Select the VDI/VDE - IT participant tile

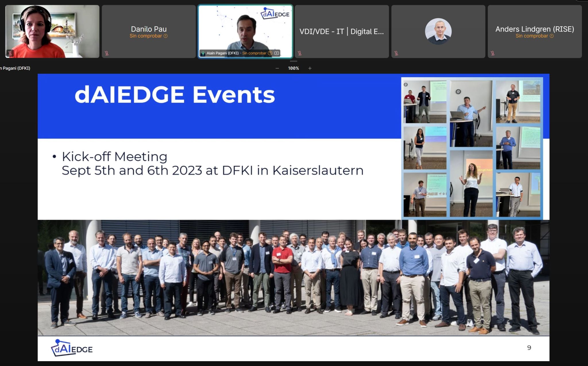[342, 32]
